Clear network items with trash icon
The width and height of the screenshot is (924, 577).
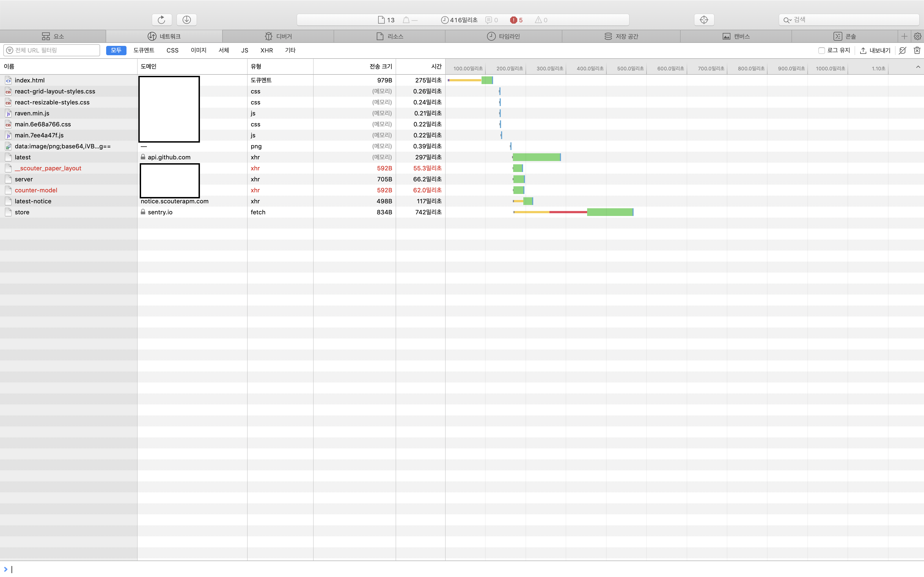(x=917, y=50)
